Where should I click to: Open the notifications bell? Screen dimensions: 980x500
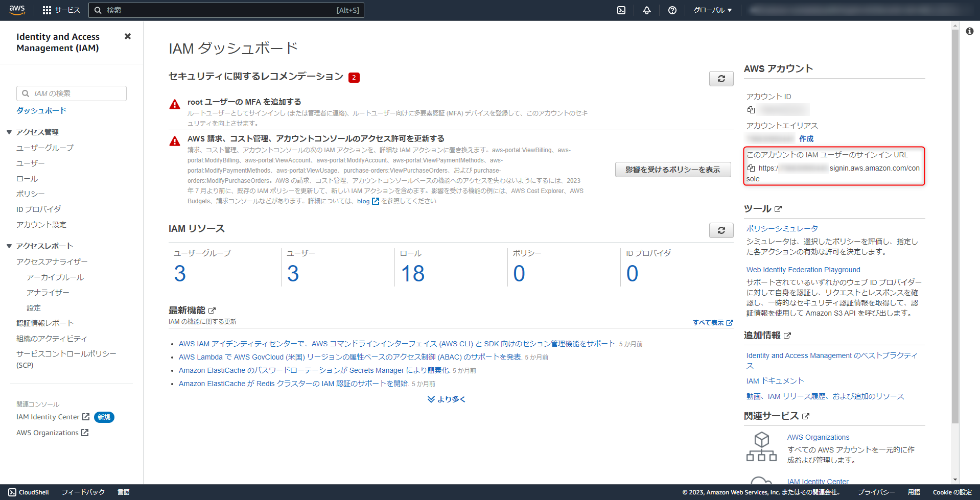click(x=646, y=10)
